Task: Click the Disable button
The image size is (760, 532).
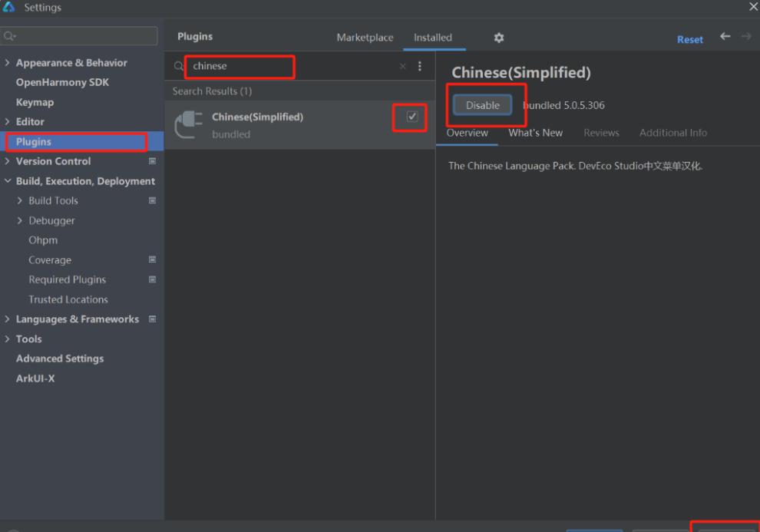Action: 482,105
